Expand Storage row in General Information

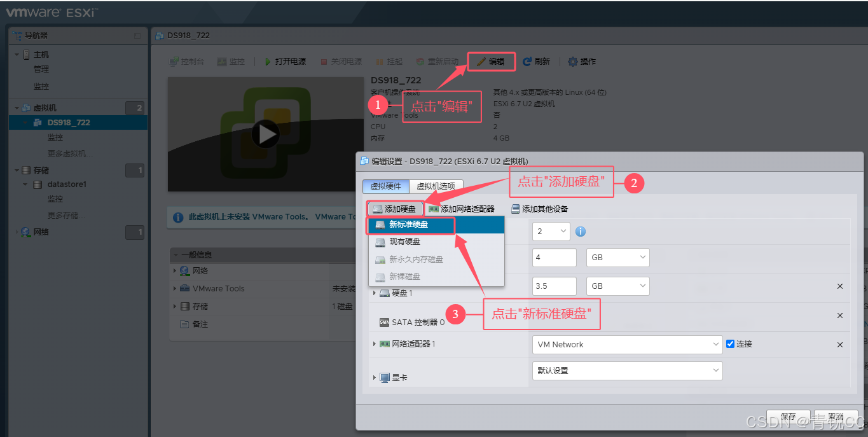coord(175,307)
